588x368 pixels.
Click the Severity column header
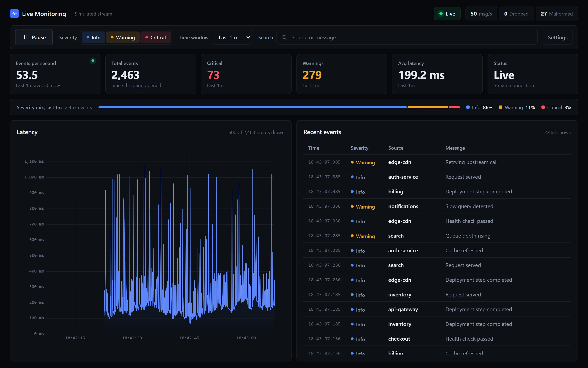click(x=359, y=148)
